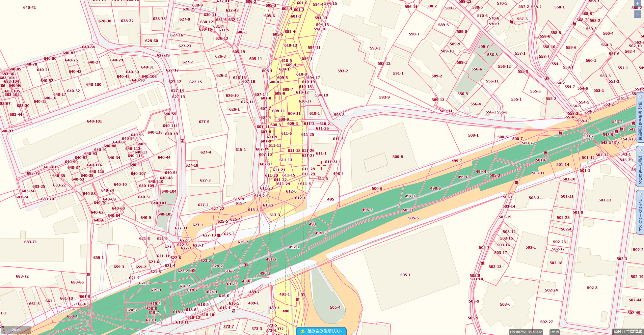Select parcel 496-3 on the green strip
The height and width of the screenshot is (335, 644).
[x=367, y=210]
